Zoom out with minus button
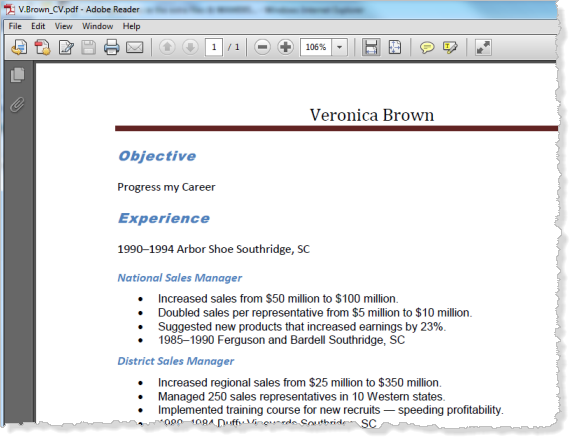This screenshot has width=574, height=441. pyautogui.click(x=262, y=47)
